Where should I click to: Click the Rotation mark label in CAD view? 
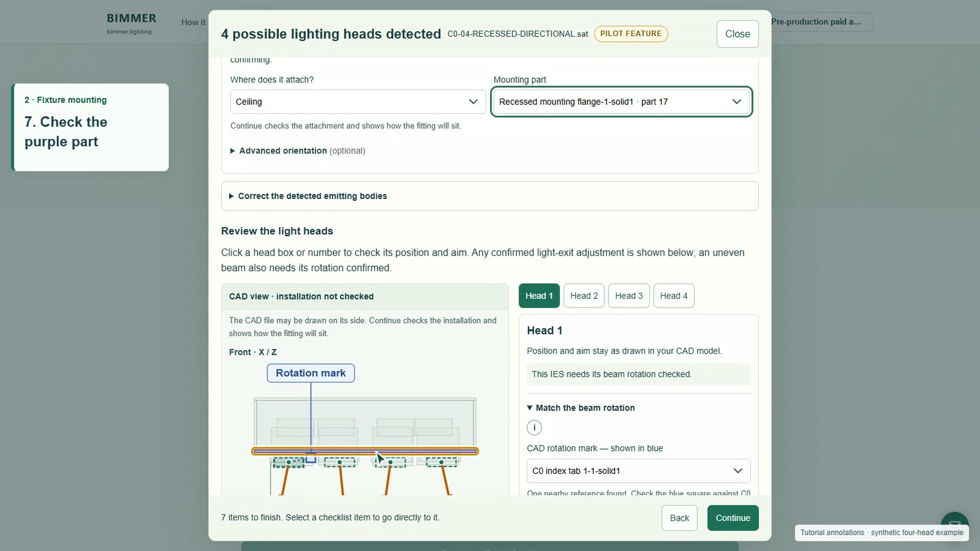[x=311, y=373]
